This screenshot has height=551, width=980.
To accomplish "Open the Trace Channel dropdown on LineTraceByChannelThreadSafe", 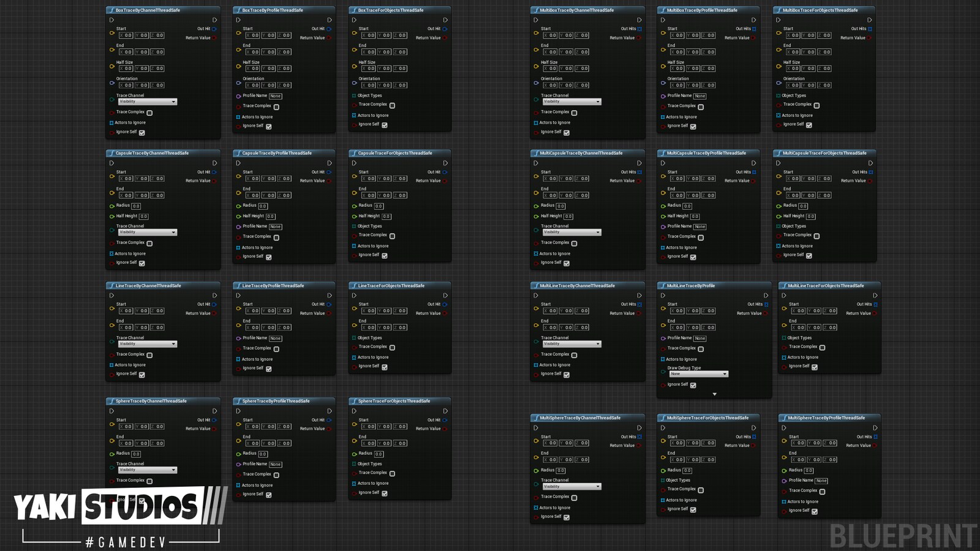I will pos(147,343).
